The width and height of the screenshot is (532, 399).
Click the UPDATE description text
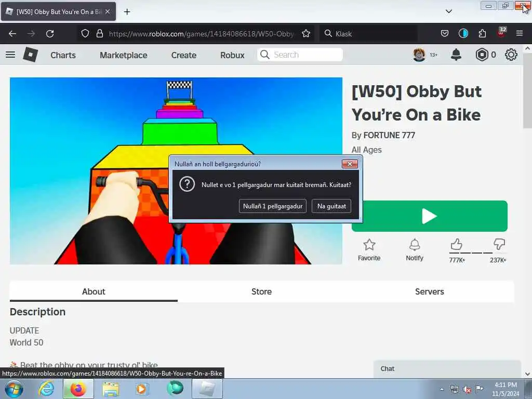click(24, 330)
